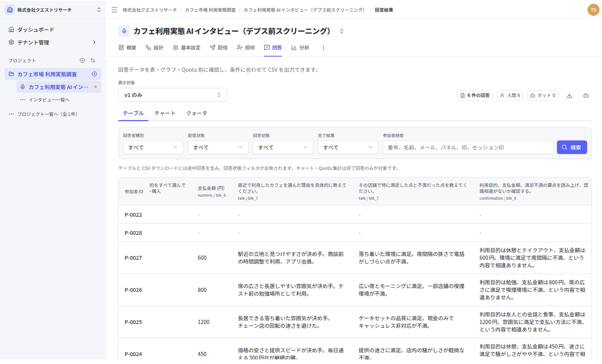Image resolution: width=602 pixels, height=364 pixels.
Task: Click participant ID P-0027
Action: [133, 258]
